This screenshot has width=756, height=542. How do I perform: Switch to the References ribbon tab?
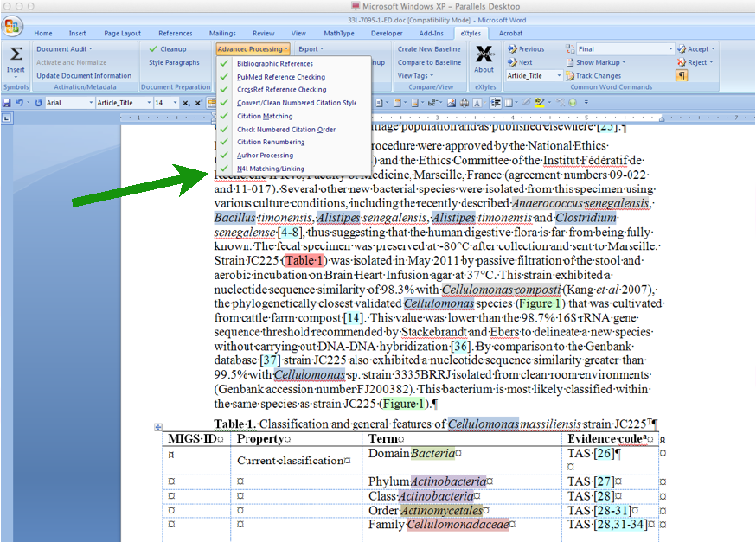click(x=176, y=34)
